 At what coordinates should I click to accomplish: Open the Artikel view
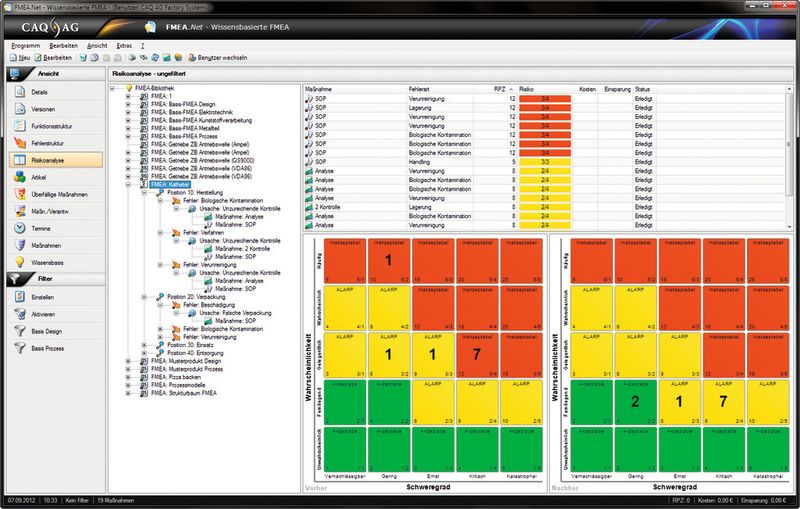[56, 177]
